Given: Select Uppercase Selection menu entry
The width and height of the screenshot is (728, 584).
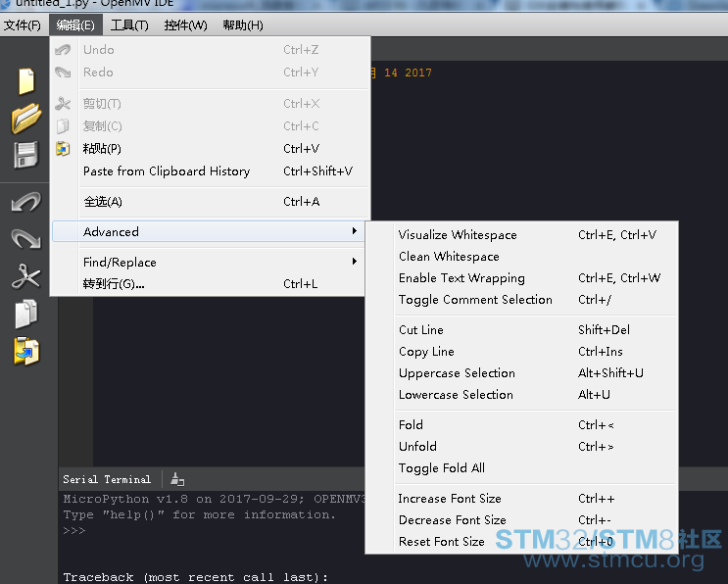Looking at the screenshot, I should [457, 373].
